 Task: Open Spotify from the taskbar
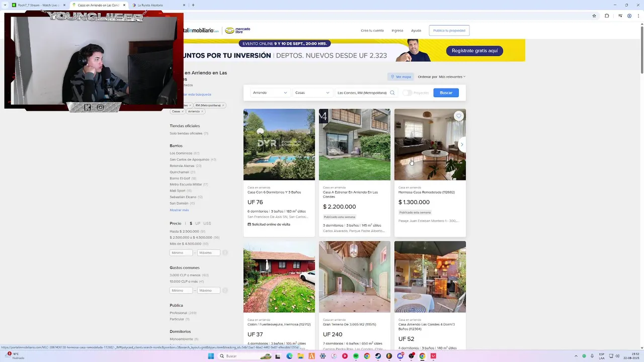click(356, 356)
